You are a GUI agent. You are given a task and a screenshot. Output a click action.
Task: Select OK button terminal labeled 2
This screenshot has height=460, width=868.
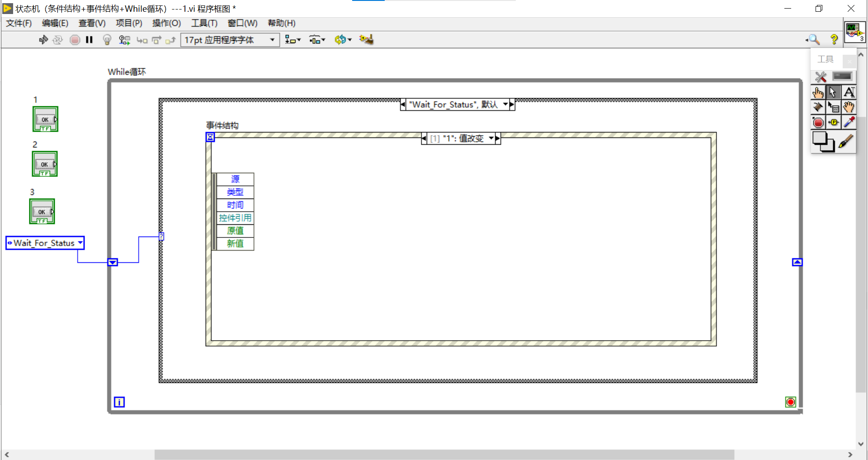coord(45,164)
